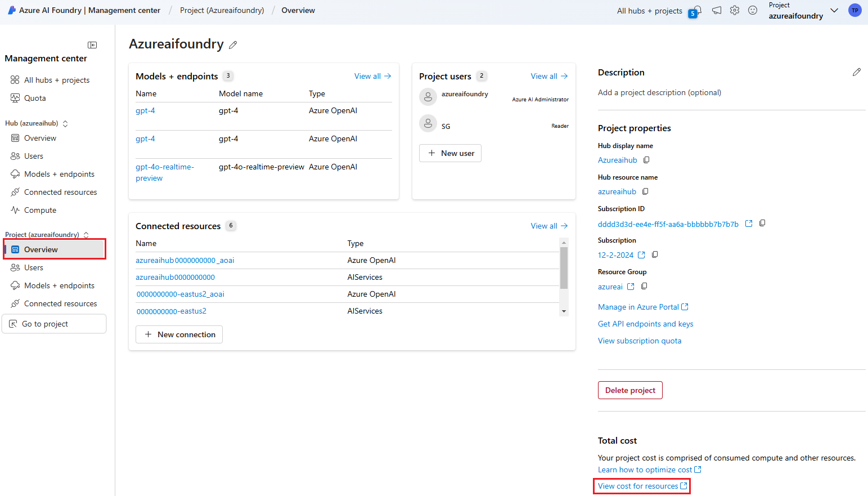Click the New user button

(x=450, y=153)
